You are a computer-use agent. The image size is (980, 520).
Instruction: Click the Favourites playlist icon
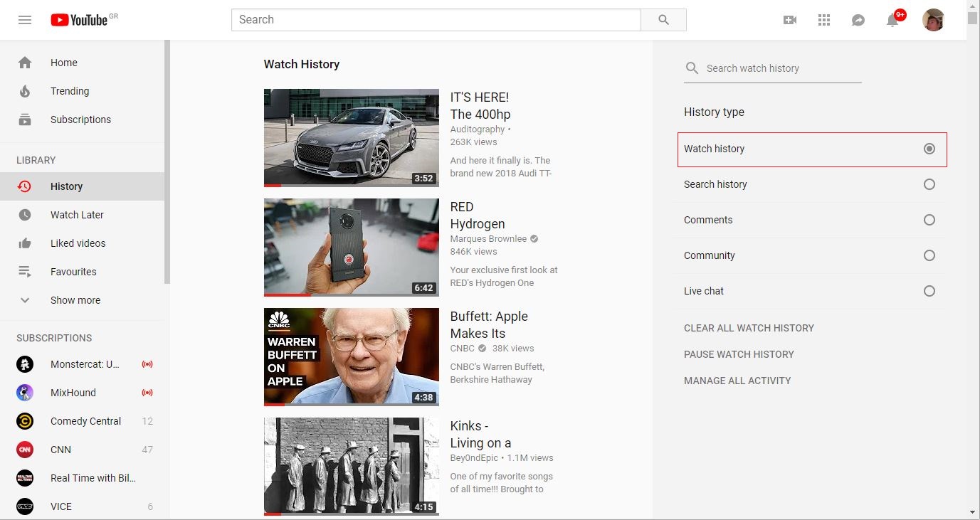pyautogui.click(x=25, y=272)
